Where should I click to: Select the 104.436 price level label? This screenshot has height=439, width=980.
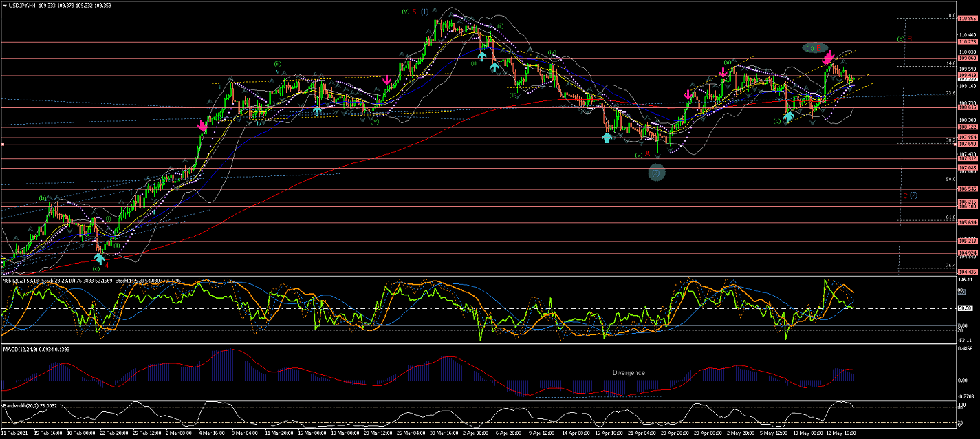[967, 272]
